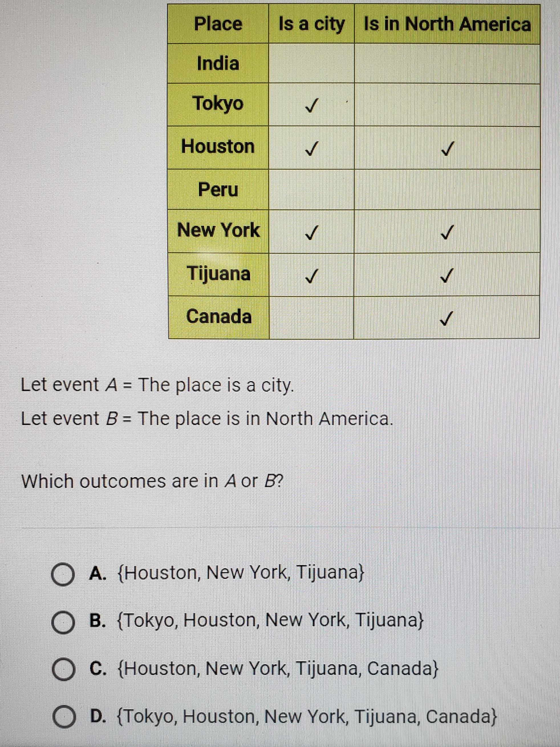Click the Place column header
Screen dimensions: 560x747
click(218, 24)
